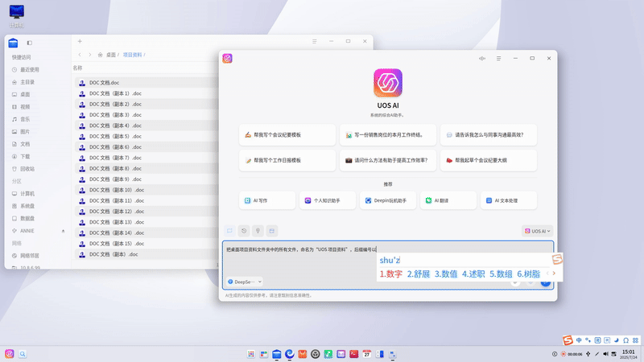Click the voice conversation icon in UOS AI title bar
644x362 pixels.
pos(481,59)
